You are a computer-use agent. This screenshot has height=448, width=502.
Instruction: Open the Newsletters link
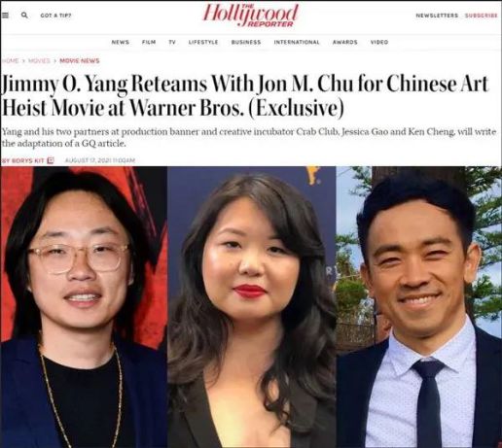pyautogui.click(x=437, y=16)
